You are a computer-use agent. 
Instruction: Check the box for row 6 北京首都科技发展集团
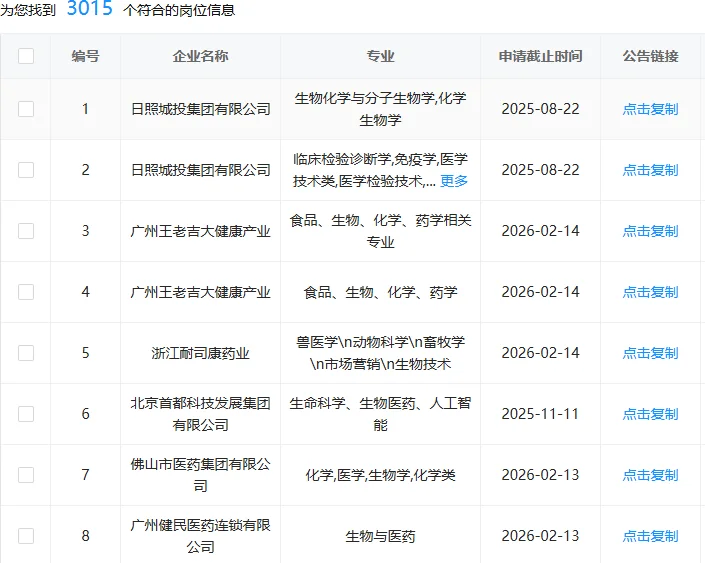pos(26,414)
